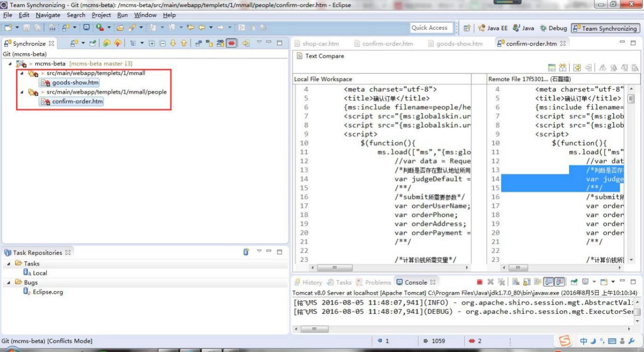Click the Push outgoing changes icon
The width and height of the screenshot is (644, 352).
point(118,43)
